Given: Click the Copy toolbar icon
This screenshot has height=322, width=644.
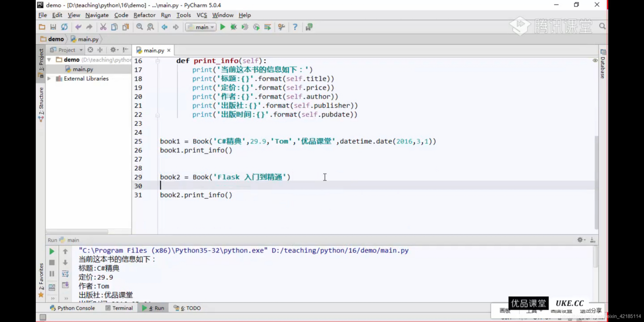Looking at the screenshot, I should click(x=114, y=27).
